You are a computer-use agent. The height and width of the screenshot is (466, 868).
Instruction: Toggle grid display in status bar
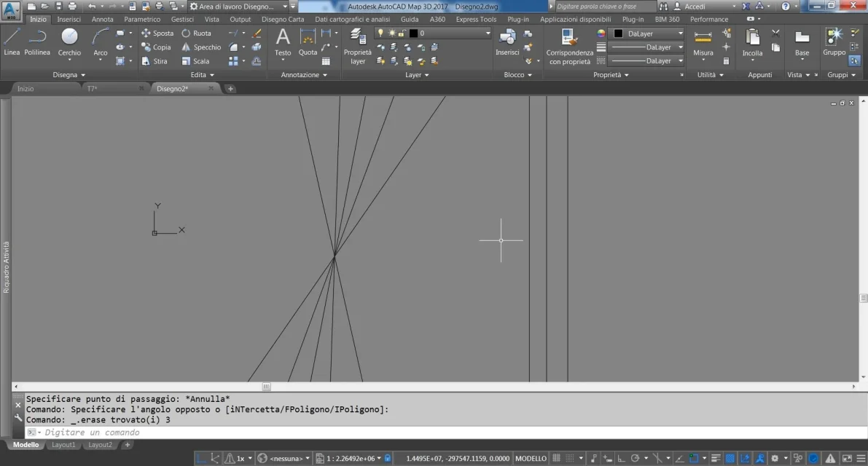[x=556, y=458]
